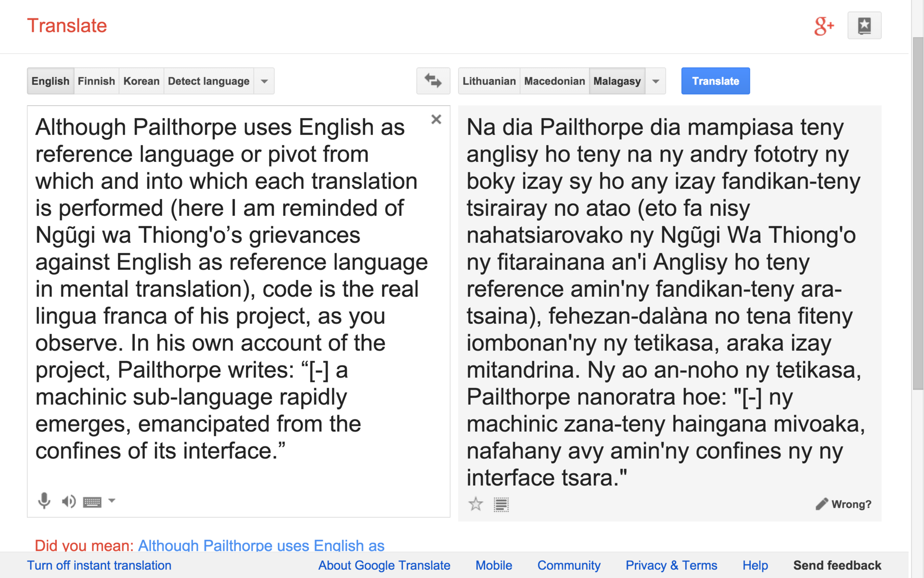Select Detect language toggle
The height and width of the screenshot is (578, 924).
pyautogui.click(x=208, y=81)
